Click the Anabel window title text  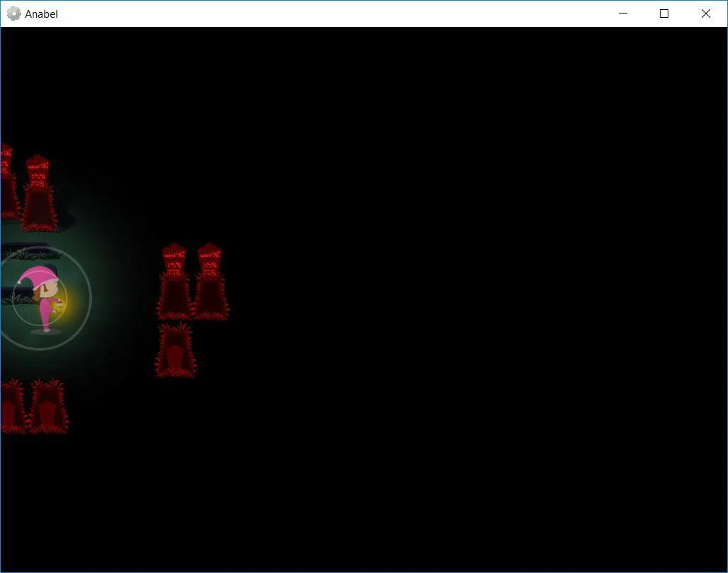(41, 14)
